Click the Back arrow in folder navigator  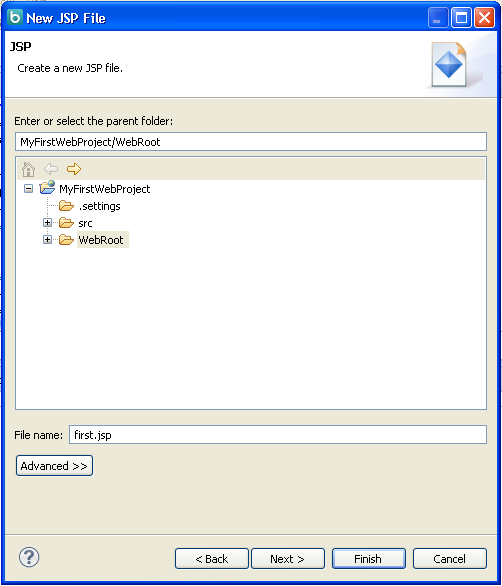click(51, 169)
